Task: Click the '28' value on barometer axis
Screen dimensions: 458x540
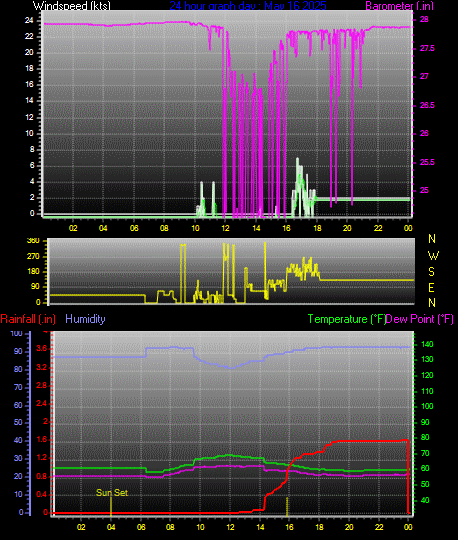Action: tap(424, 20)
